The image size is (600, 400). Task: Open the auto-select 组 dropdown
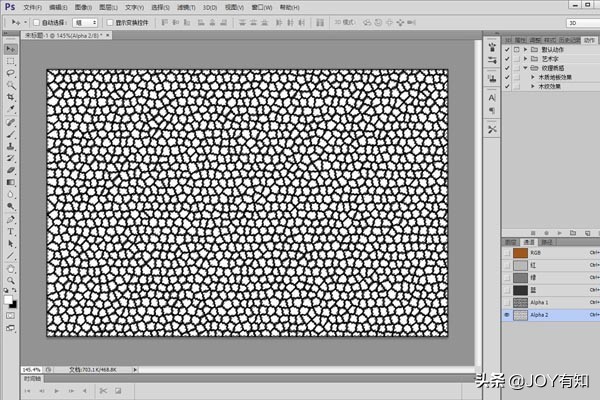point(85,21)
